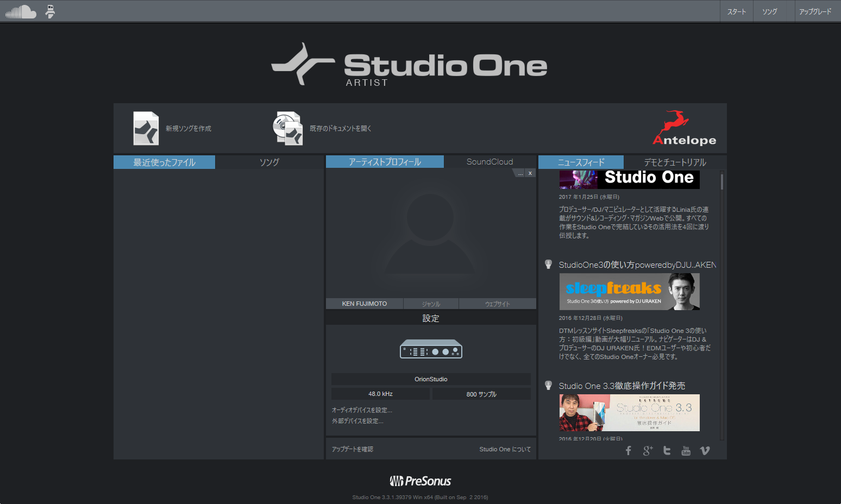The image size is (841, 504).
Task: Click the 800 サンプル buffer value
Action: coord(481,394)
